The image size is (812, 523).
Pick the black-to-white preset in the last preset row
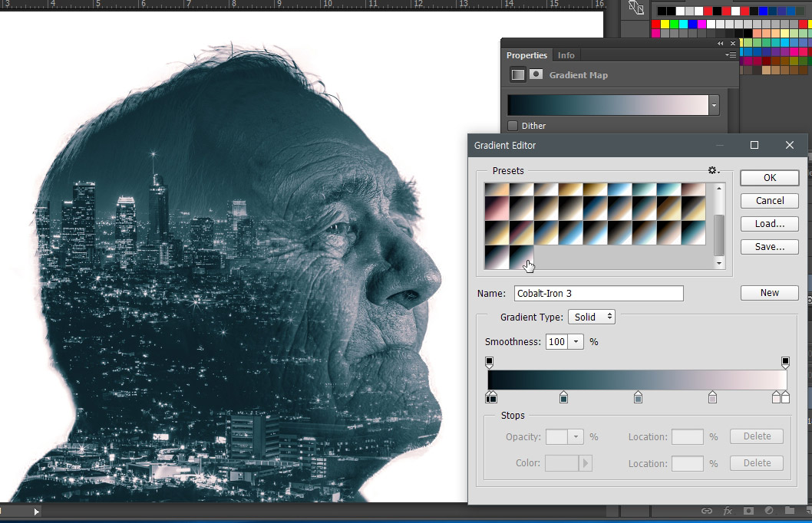point(497,257)
